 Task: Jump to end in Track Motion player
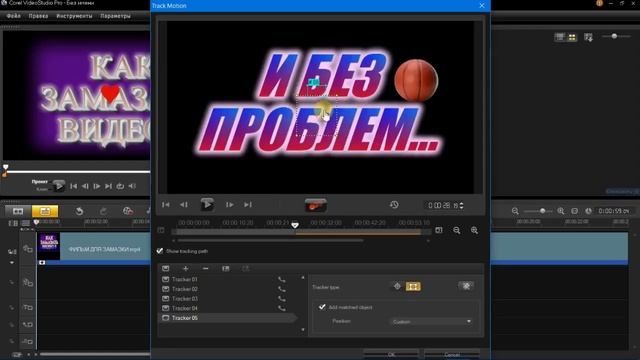point(248,204)
